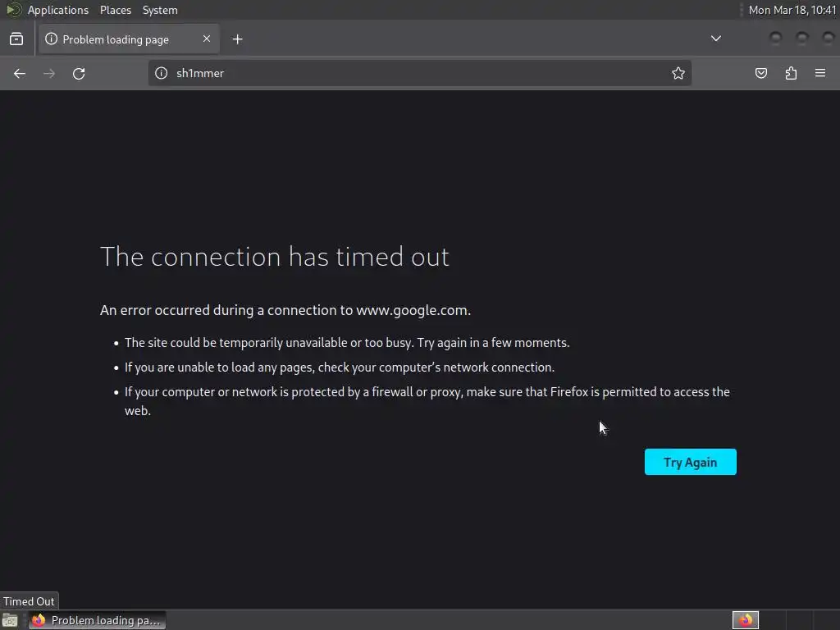Open the Pocket save icon

pos(761,73)
